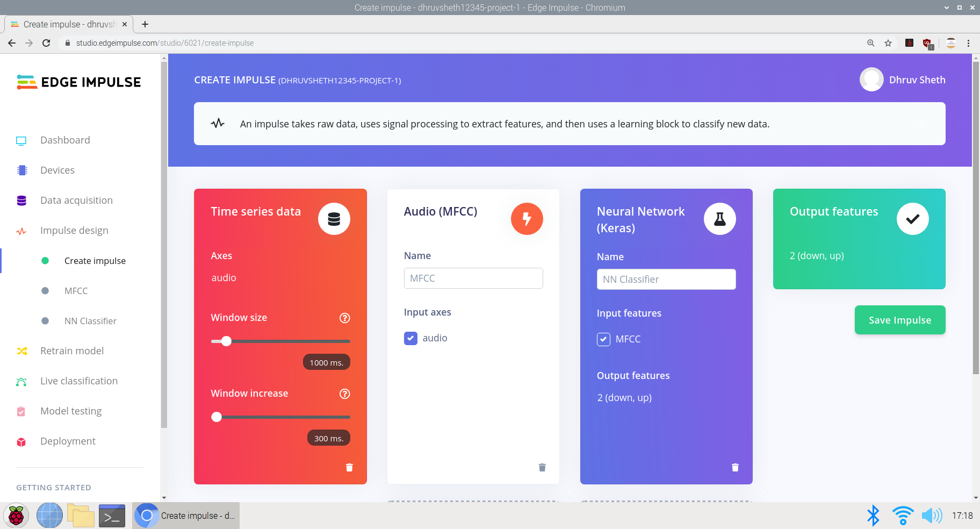Viewport: 980px width, 529px height.
Task: Click the Save Impulse button
Action: [x=899, y=320]
